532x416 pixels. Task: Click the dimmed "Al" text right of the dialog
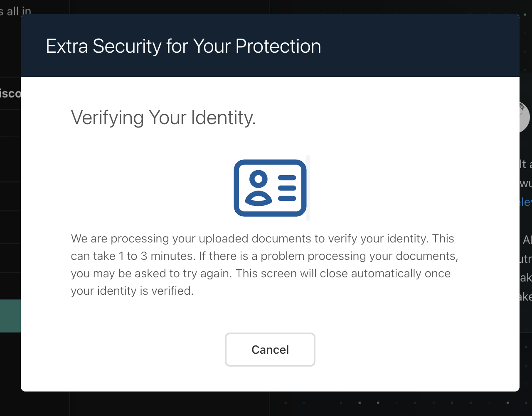[x=527, y=240]
